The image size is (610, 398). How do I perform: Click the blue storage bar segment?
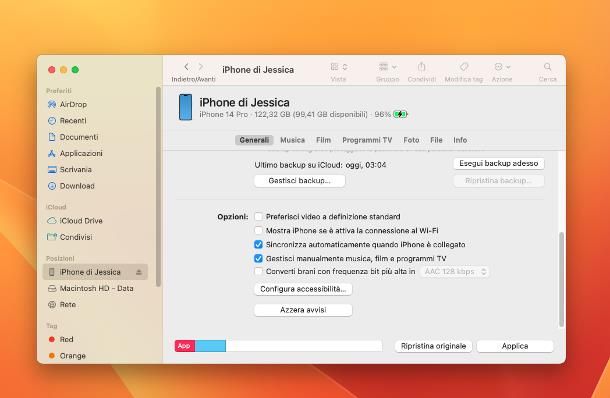(x=210, y=346)
